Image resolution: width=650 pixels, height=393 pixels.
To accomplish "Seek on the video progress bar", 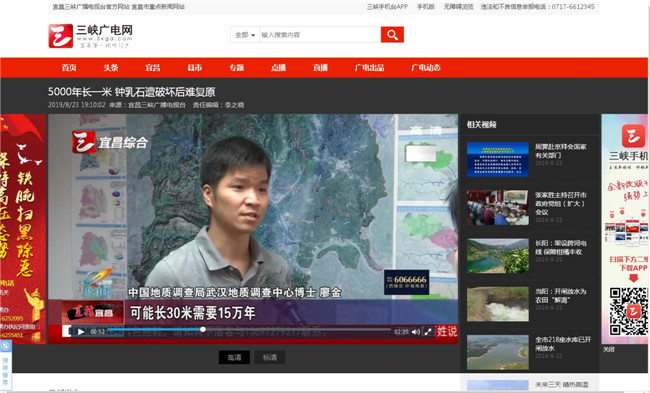I will 250,330.
